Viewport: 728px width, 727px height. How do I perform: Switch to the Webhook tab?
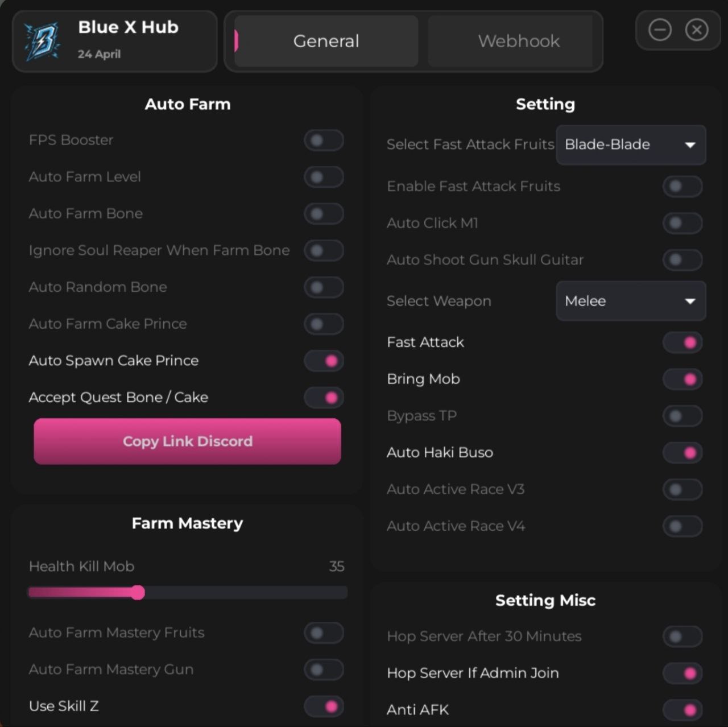click(x=518, y=41)
